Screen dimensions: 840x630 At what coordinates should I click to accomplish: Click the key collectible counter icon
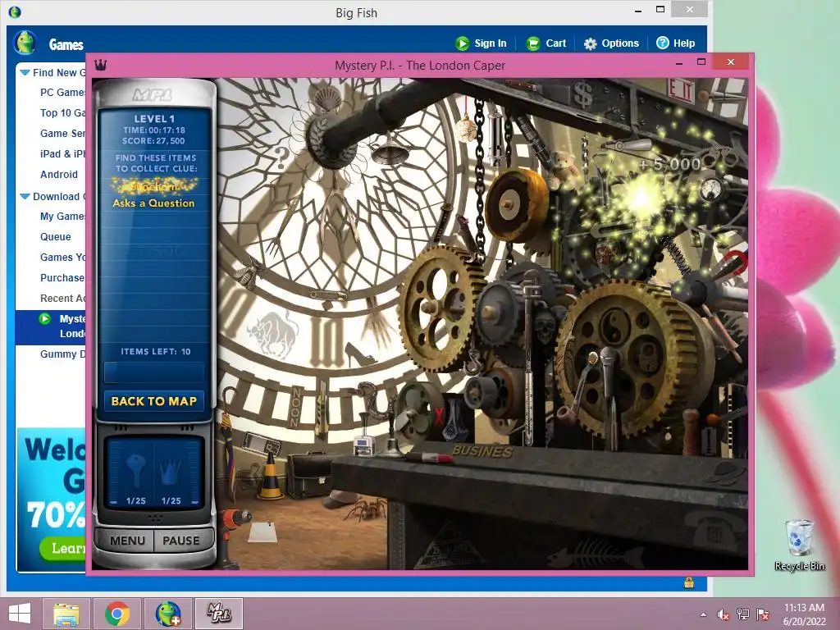(x=136, y=470)
